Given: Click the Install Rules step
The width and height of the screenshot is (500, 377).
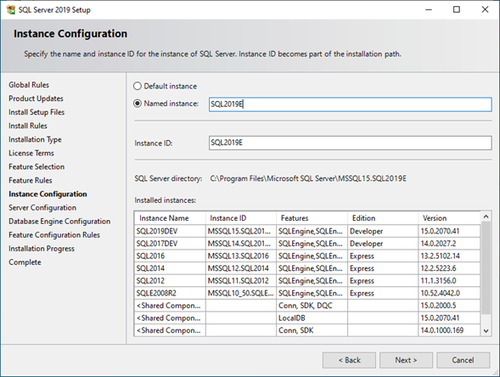Looking at the screenshot, I should pyautogui.click(x=28, y=126).
